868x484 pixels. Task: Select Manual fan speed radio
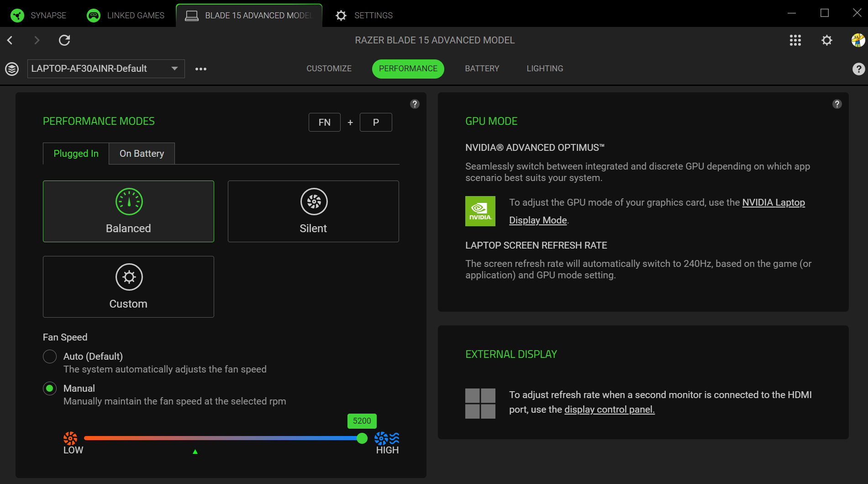coord(50,388)
